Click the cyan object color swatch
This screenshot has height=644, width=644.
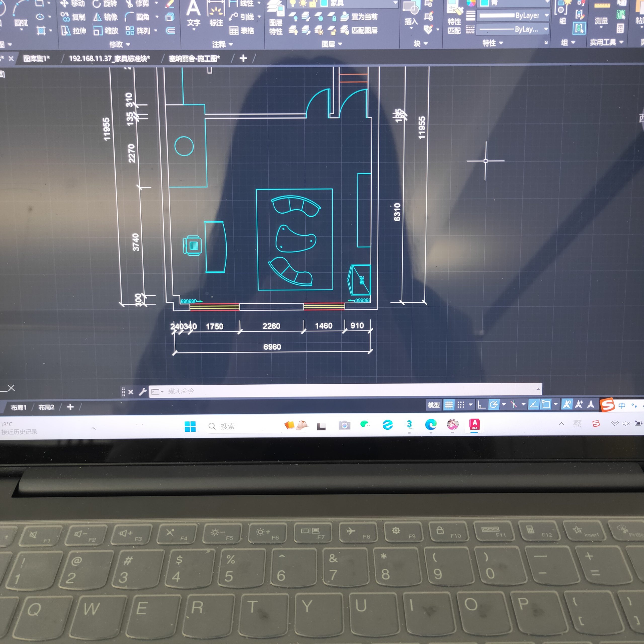click(485, 3)
